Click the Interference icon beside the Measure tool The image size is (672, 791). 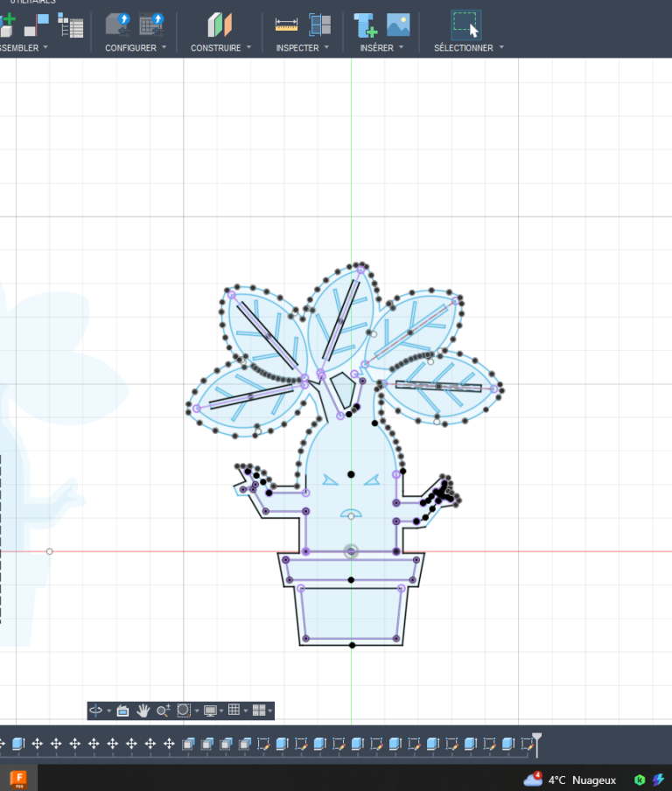(x=319, y=24)
